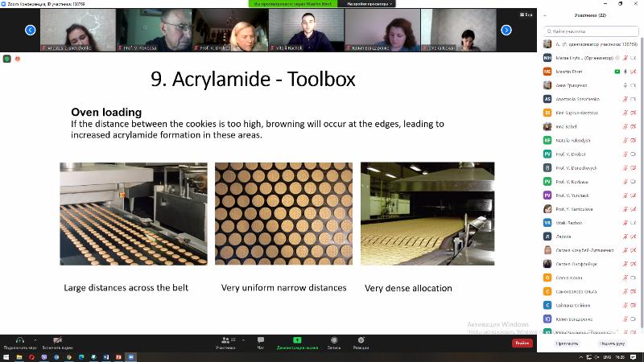Expand participants options caret in toolbar
This screenshot has width=644, height=362.
[243, 339]
